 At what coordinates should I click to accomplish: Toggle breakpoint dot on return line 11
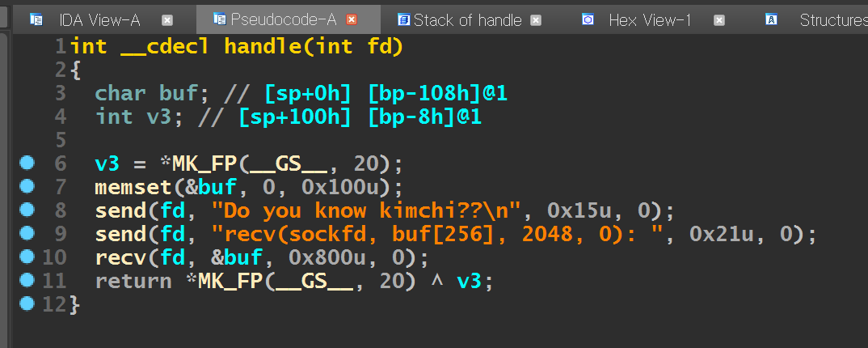[27, 281]
